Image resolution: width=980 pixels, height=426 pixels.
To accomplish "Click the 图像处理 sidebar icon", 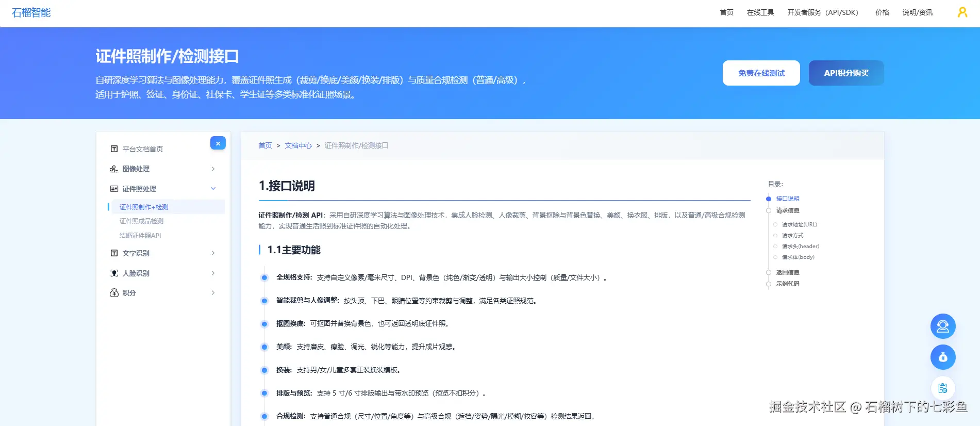I will 114,169.
